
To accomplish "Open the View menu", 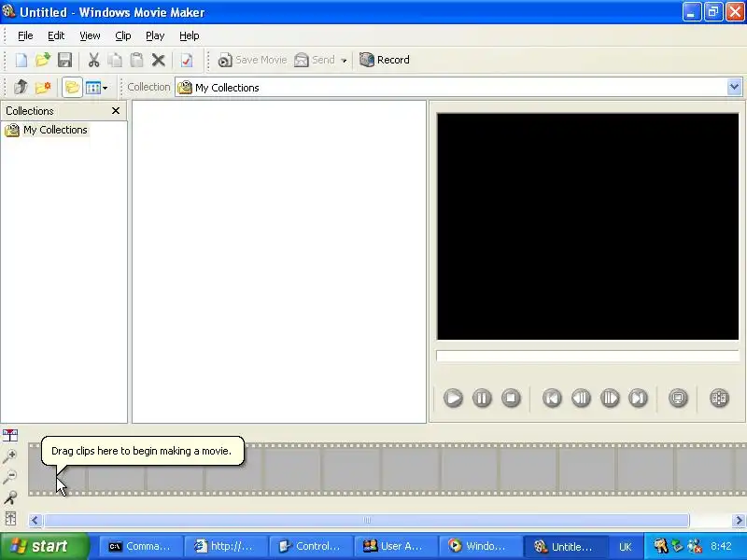I will click(x=90, y=35).
